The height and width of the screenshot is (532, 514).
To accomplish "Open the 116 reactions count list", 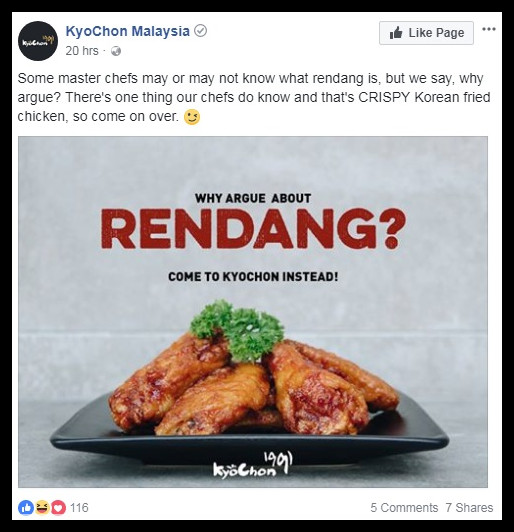I will click(x=79, y=508).
